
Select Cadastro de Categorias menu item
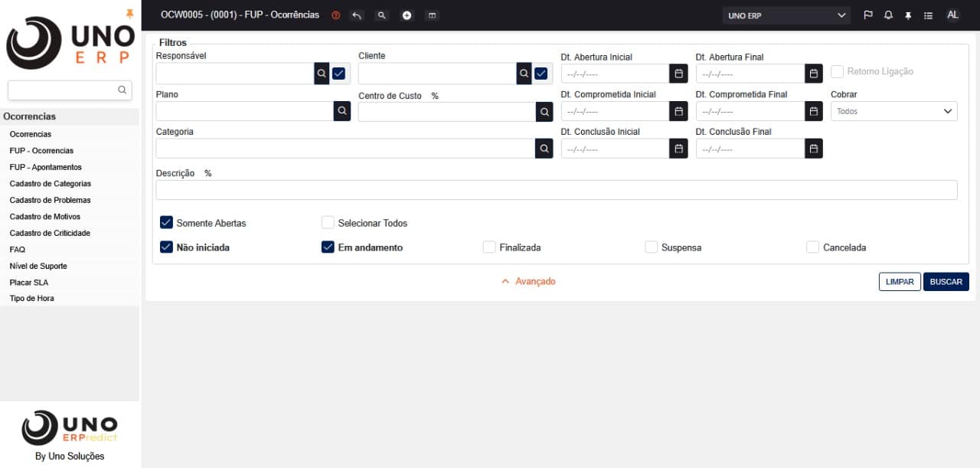pyautogui.click(x=50, y=184)
